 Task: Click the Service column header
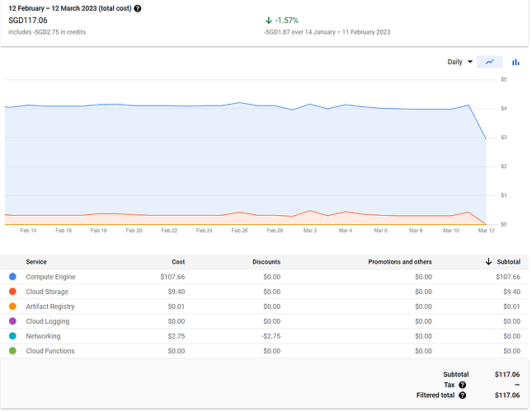[x=36, y=262]
